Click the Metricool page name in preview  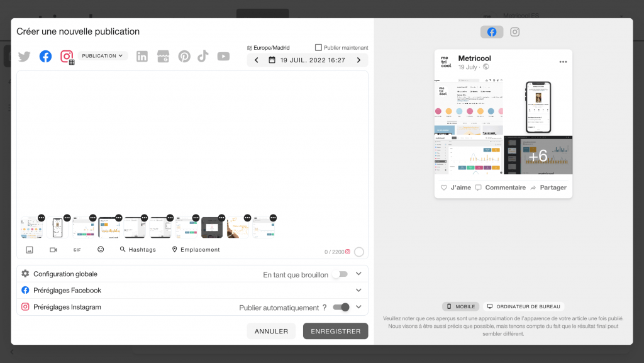[474, 59]
